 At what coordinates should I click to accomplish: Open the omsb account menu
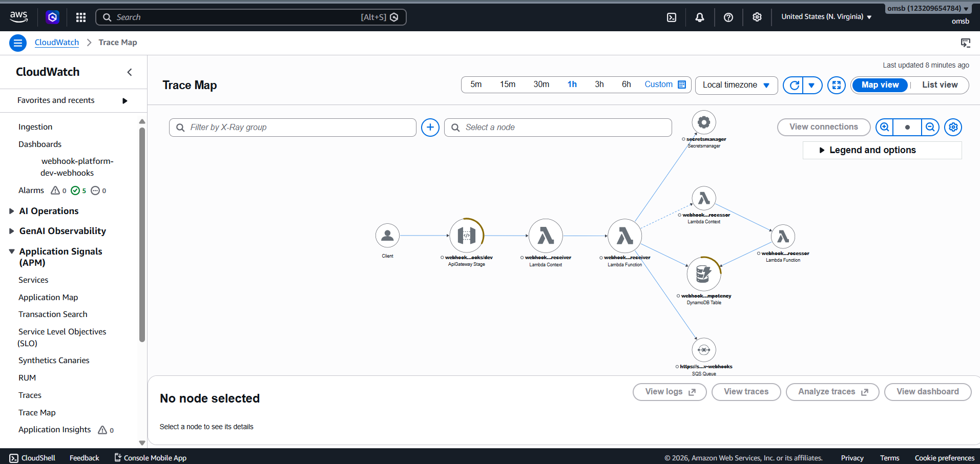(928, 9)
